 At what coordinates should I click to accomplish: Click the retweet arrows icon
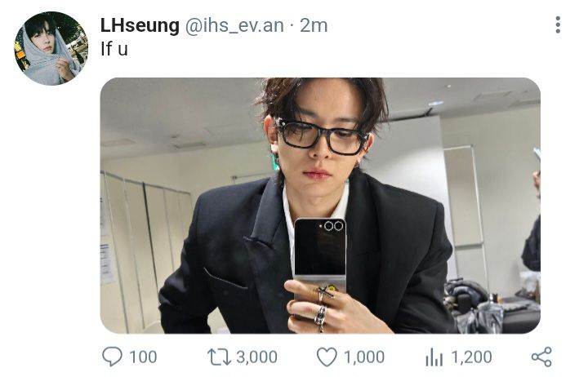[x=219, y=357]
